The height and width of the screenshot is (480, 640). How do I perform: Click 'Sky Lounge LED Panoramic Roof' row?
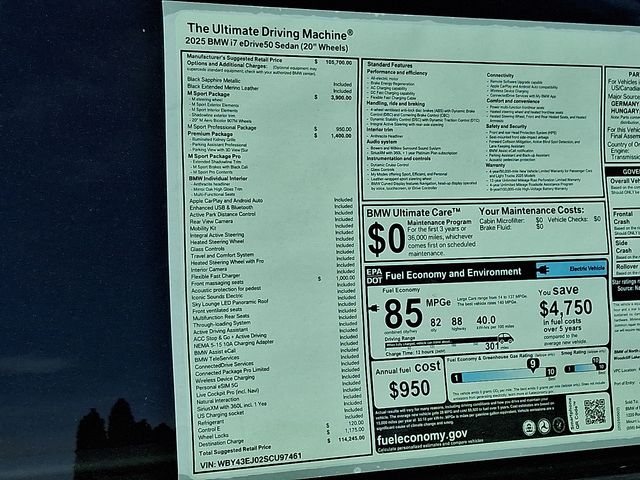(x=230, y=303)
